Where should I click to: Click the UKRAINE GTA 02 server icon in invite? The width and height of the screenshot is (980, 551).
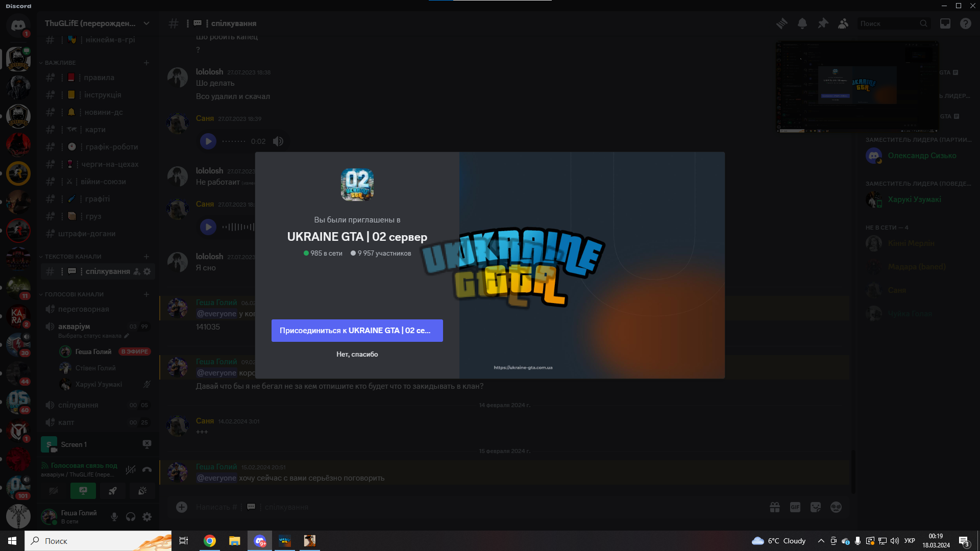pyautogui.click(x=357, y=185)
